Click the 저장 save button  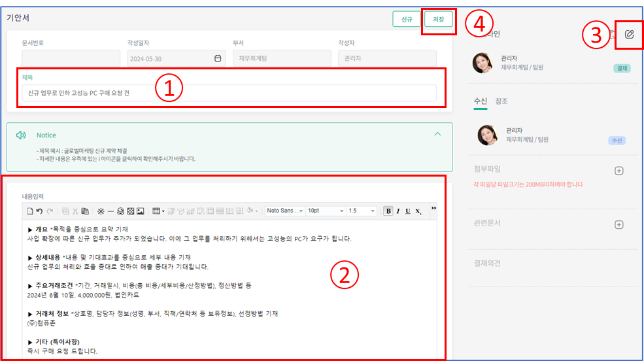point(438,20)
